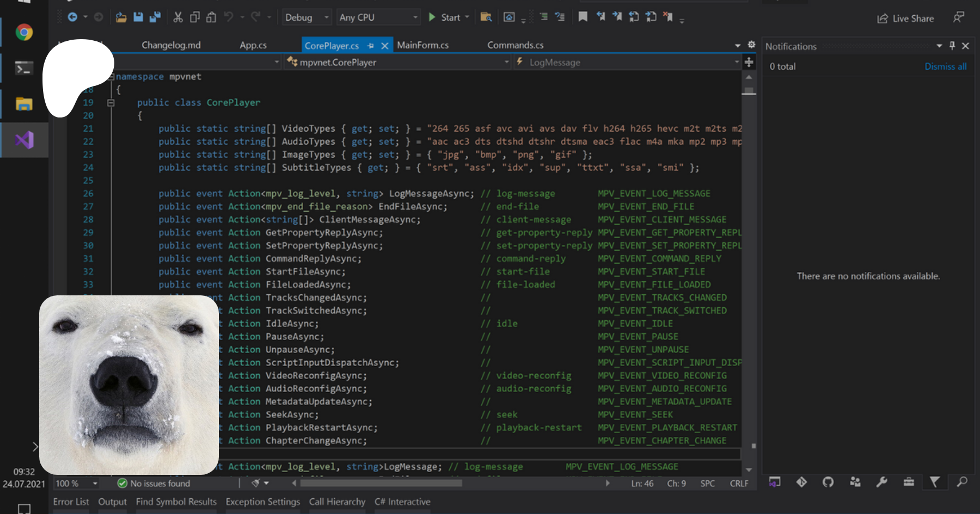The width and height of the screenshot is (980, 514).
Task: Click the horizontal editor scrollbar thumb
Action: [x=381, y=483]
